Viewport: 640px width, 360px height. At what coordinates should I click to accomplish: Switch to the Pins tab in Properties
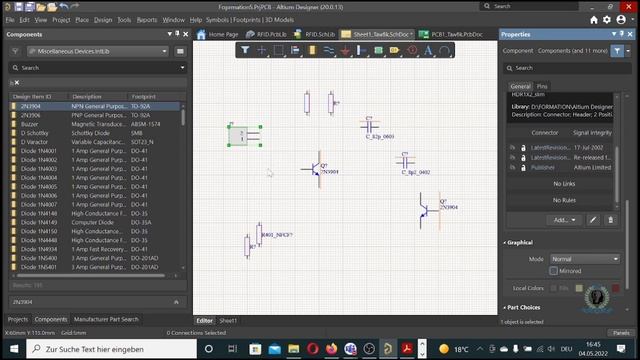542,86
